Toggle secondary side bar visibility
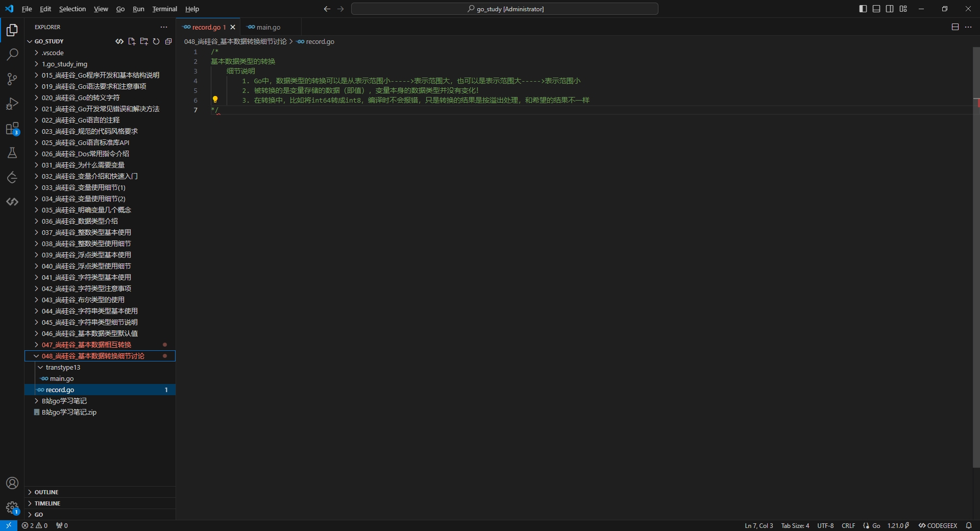This screenshot has height=531, width=980. (890, 9)
